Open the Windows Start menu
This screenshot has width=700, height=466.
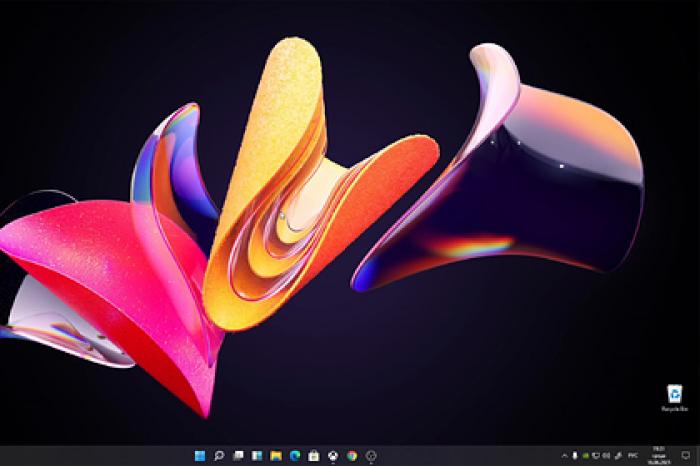[x=200, y=456]
